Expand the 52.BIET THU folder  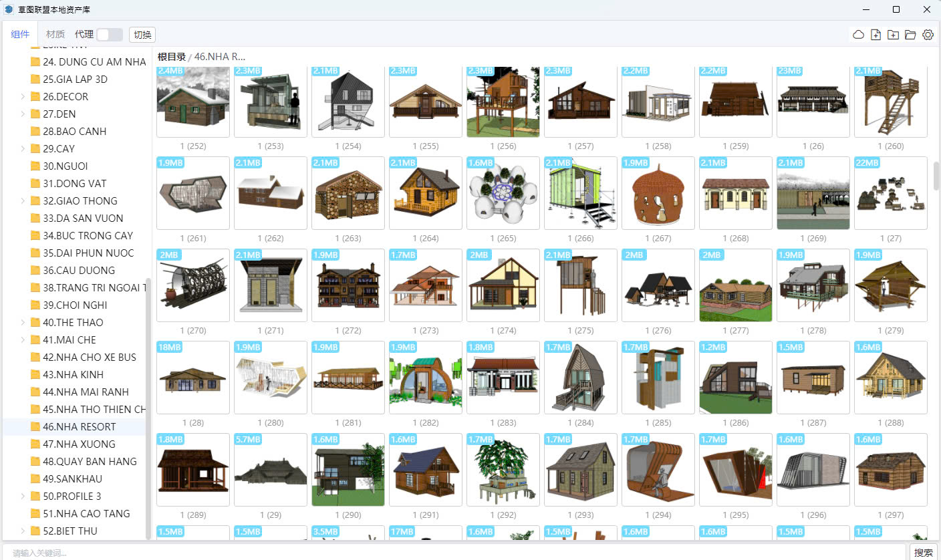(x=23, y=531)
